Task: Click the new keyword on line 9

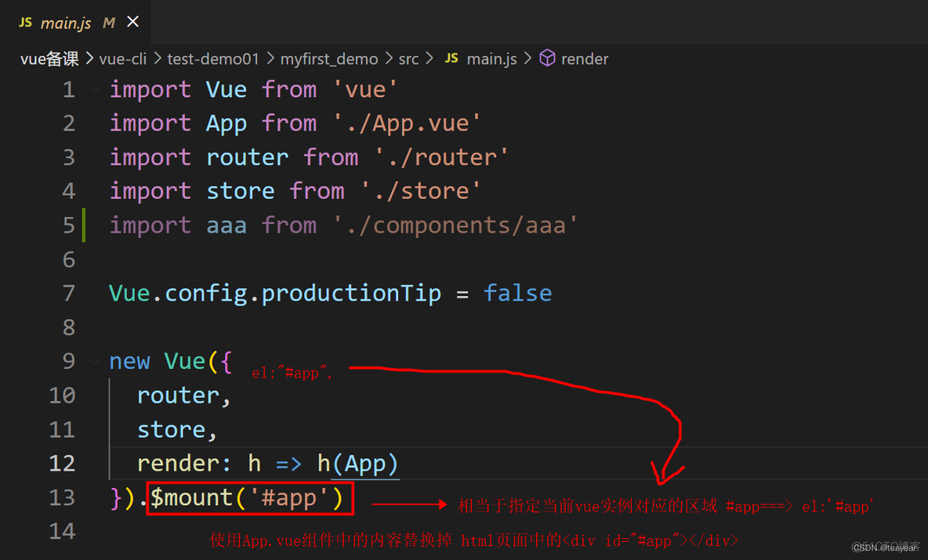Action: click(x=129, y=361)
